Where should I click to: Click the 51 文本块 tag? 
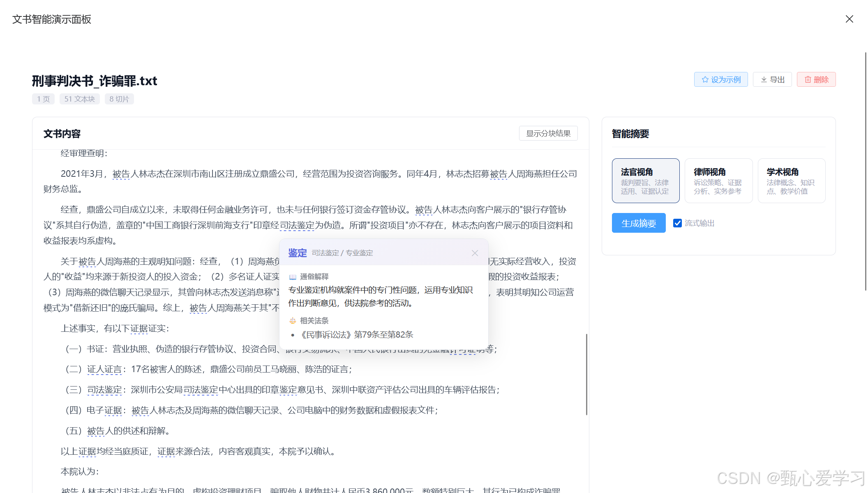[79, 99]
